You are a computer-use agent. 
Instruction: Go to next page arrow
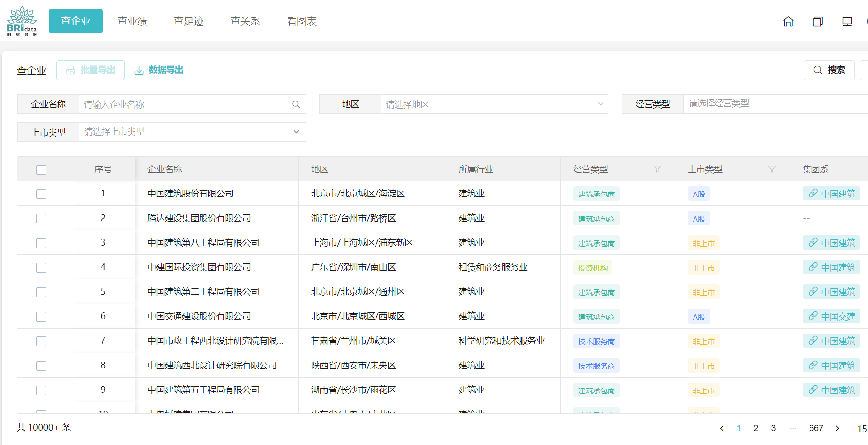837,428
